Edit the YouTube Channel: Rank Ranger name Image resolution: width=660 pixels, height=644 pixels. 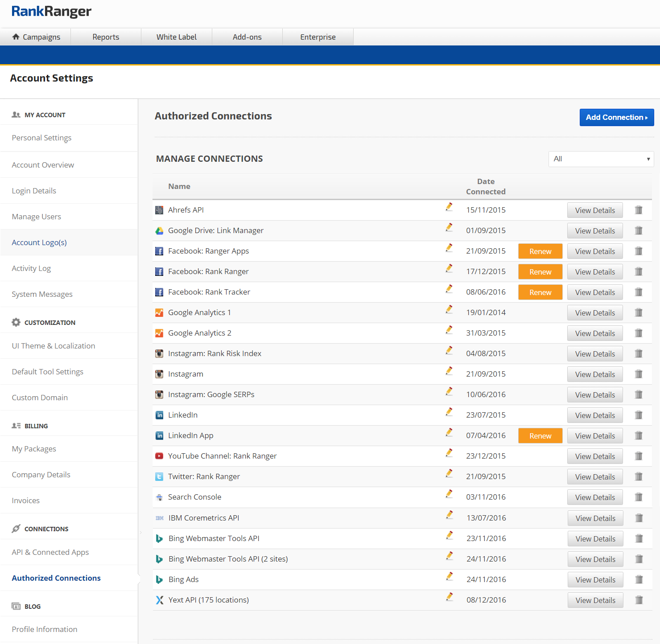449,453
